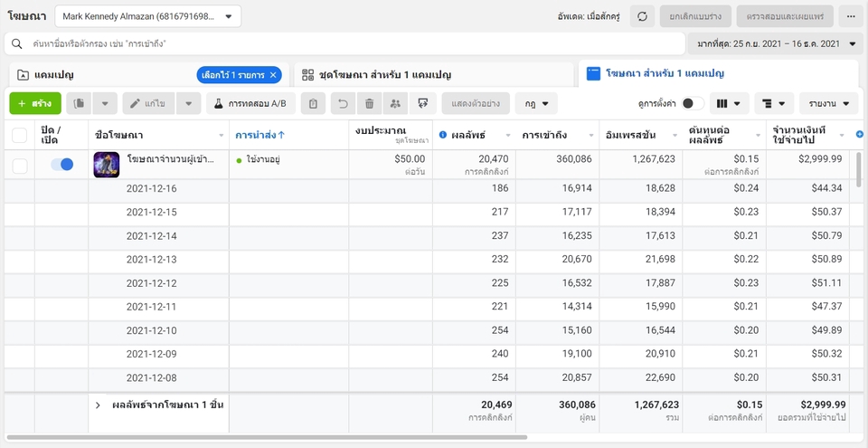This screenshot has width=868, height=448.
Task: Click the duplicate ad icon
Action: click(80, 104)
